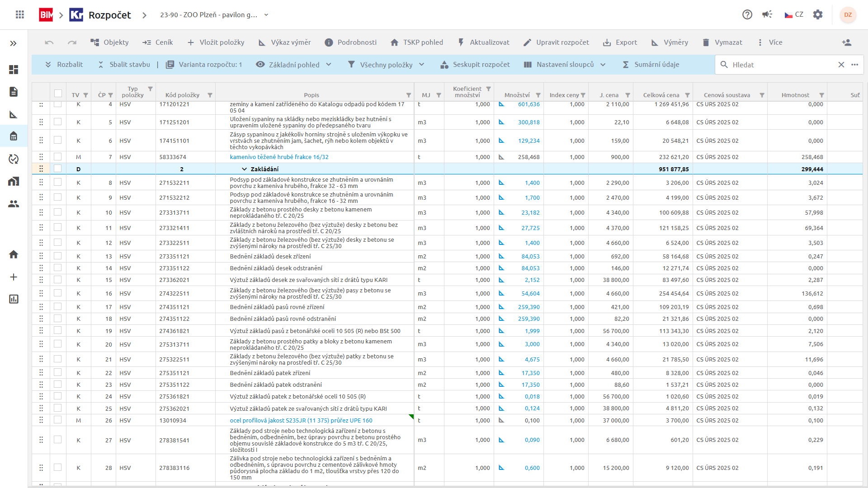Open the Více overflow menu
Viewport: 868px width, 488px height.
pos(769,42)
